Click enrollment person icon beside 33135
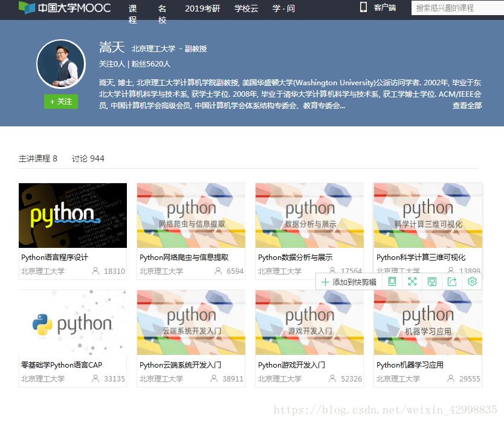The height and width of the screenshot is (422, 504). pos(95,378)
